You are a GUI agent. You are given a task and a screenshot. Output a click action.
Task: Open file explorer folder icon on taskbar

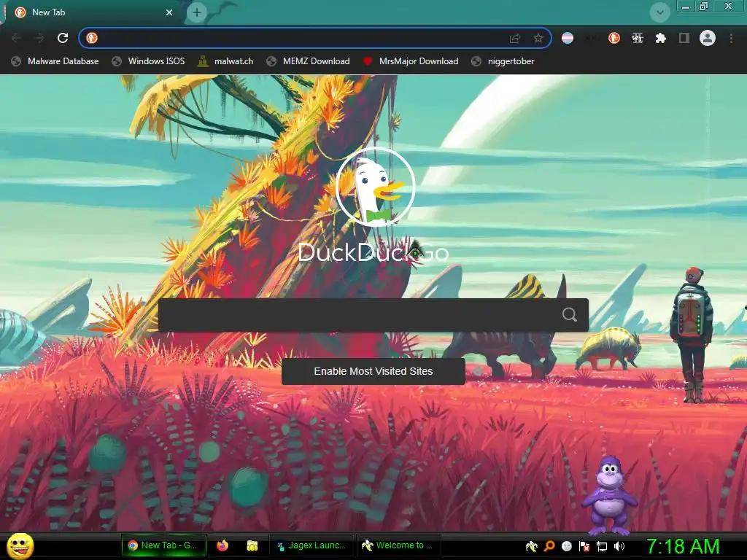click(x=252, y=545)
